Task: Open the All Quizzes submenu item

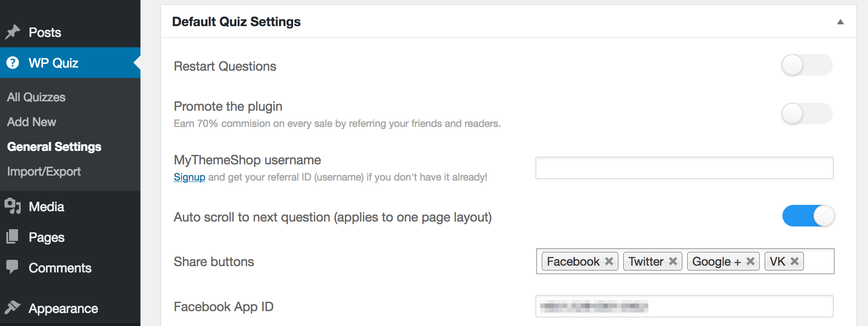Action: click(x=36, y=97)
